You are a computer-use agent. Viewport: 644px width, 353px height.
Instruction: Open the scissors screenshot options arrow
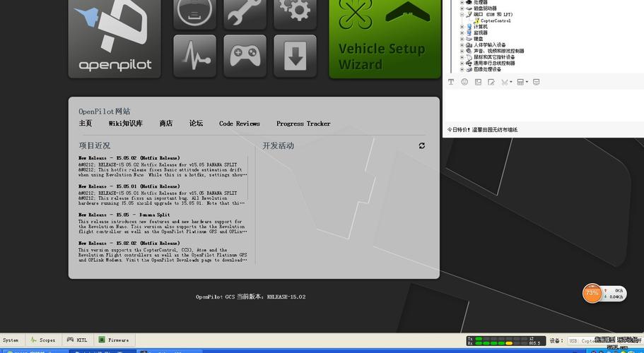click(x=511, y=82)
